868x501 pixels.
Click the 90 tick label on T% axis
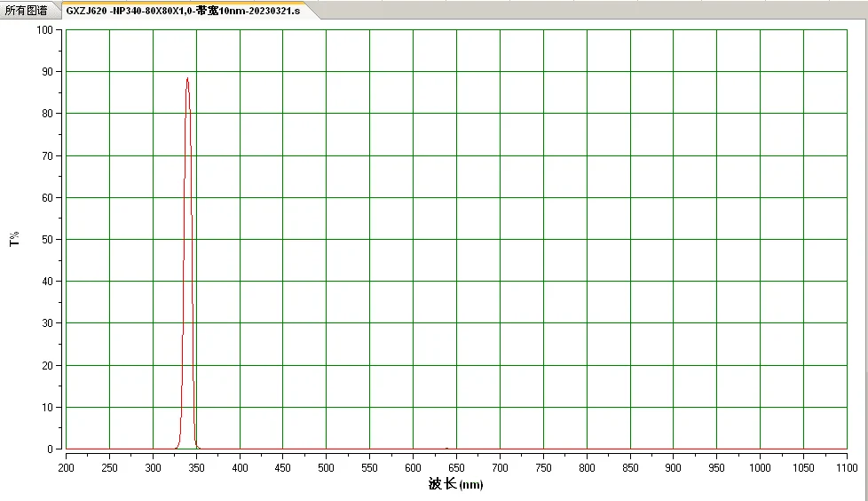coord(48,71)
